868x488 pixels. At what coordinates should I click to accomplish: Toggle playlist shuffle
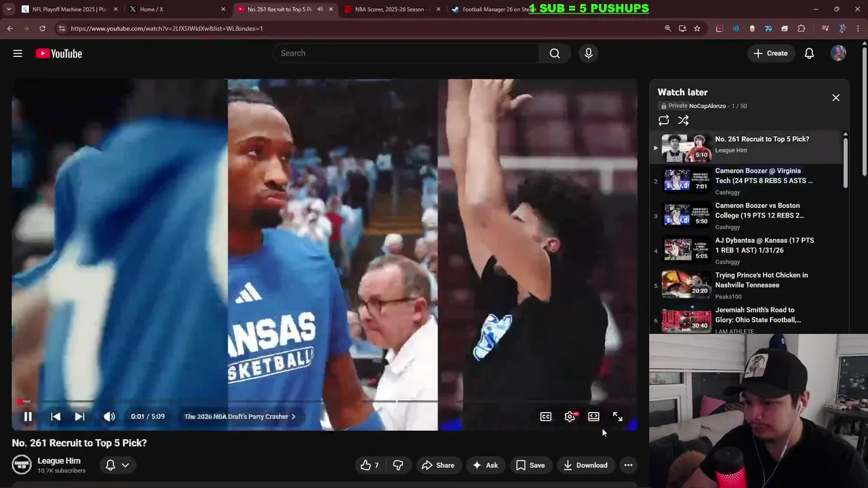click(684, 120)
